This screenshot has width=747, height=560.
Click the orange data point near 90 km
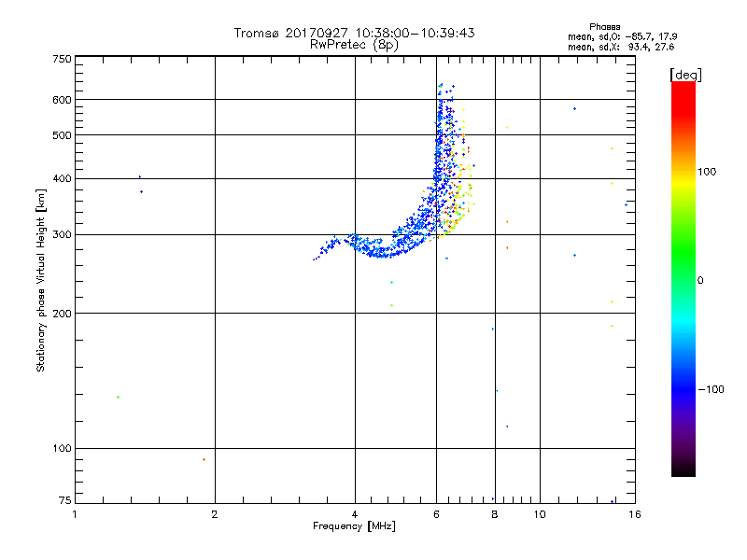coord(204,459)
